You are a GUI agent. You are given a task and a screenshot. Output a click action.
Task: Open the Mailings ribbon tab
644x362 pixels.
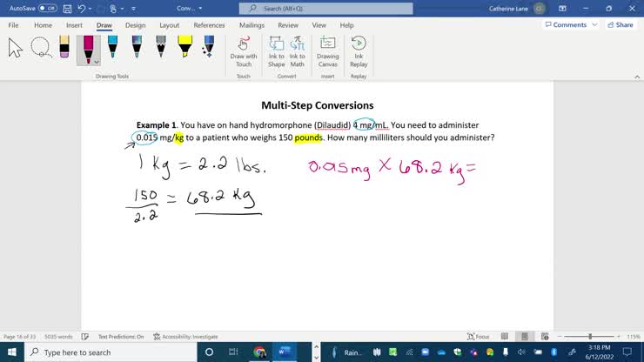click(252, 25)
